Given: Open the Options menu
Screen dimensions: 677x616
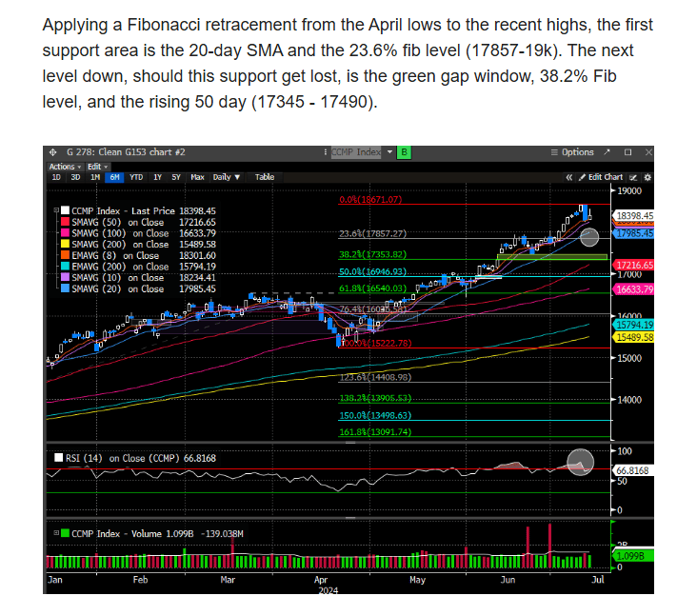Looking at the screenshot, I should pos(572,152).
